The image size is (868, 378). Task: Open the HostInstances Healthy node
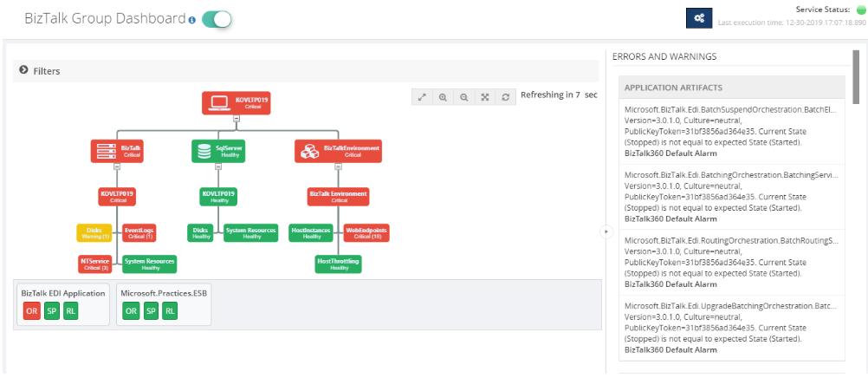(x=311, y=233)
